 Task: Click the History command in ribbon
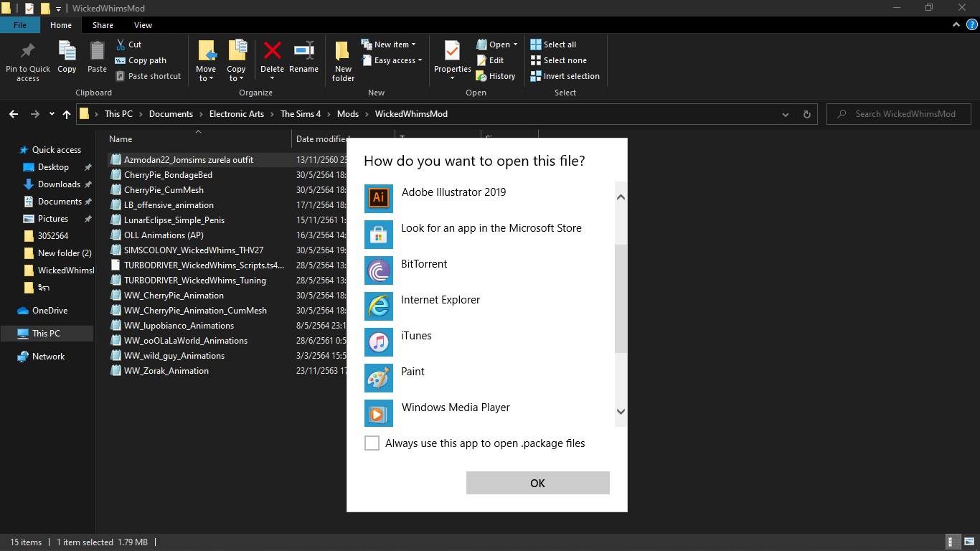(x=496, y=76)
